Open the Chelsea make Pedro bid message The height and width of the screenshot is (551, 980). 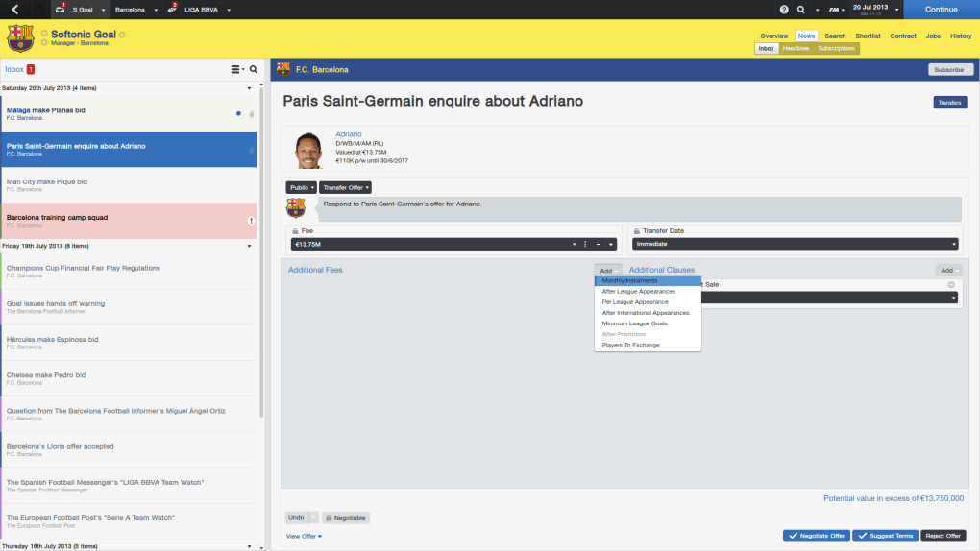tap(129, 378)
